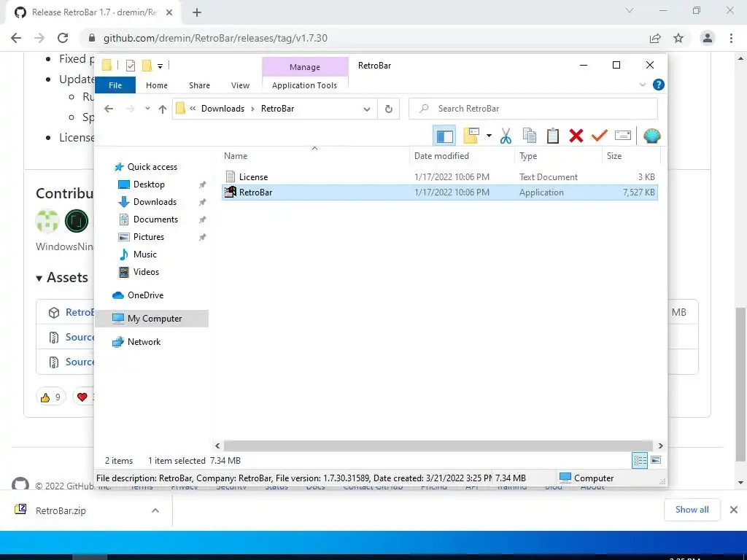The height and width of the screenshot is (560, 747).
Task: Click the quick access Properties checkmark icon
Action: (131, 66)
